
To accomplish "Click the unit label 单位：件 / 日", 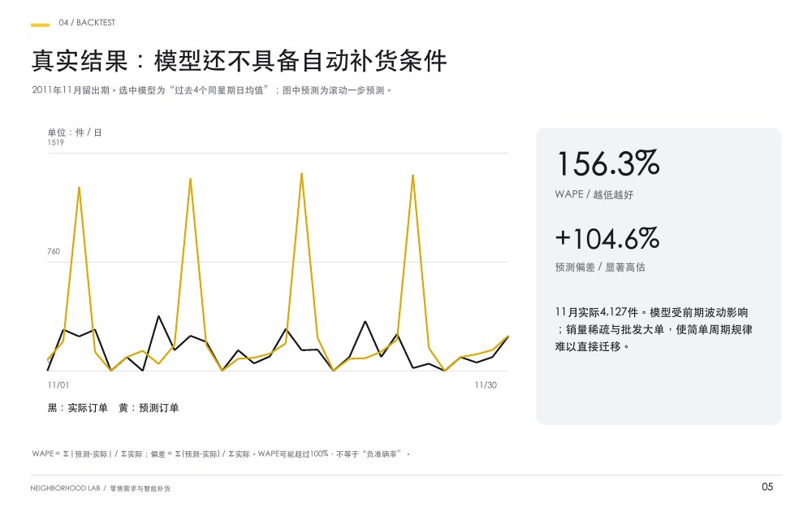I will [x=75, y=132].
